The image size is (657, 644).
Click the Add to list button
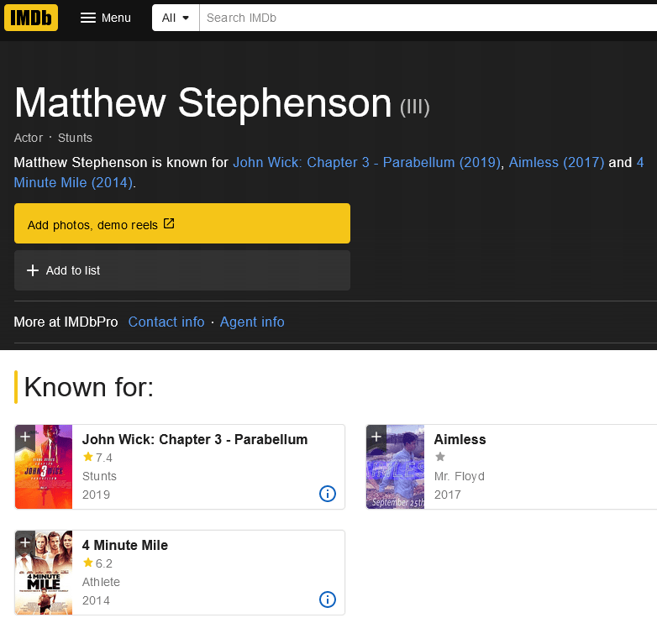(181, 270)
